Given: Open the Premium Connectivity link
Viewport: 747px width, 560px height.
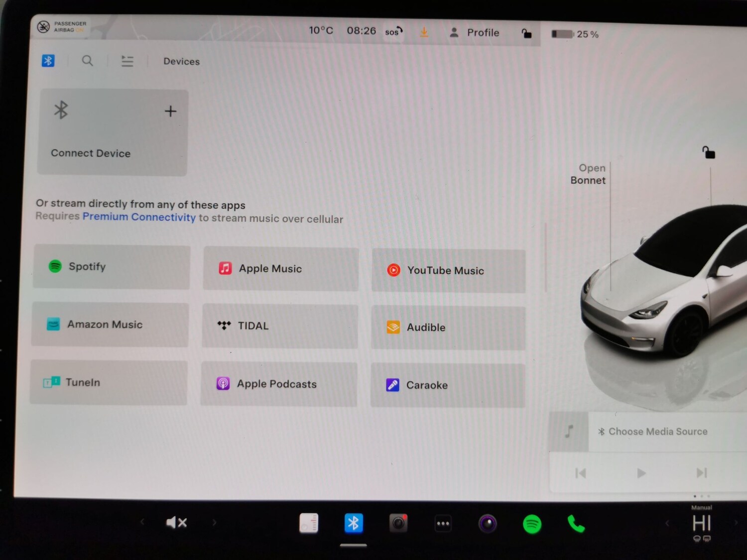Looking at the screenshot, I should pos(139,217).
